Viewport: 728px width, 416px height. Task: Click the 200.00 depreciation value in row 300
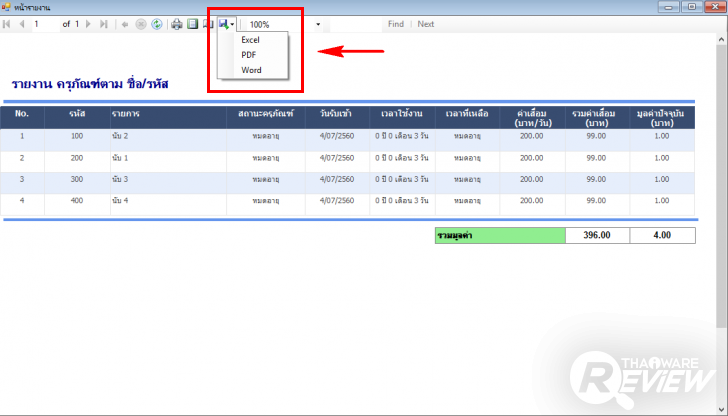[532, 179]
